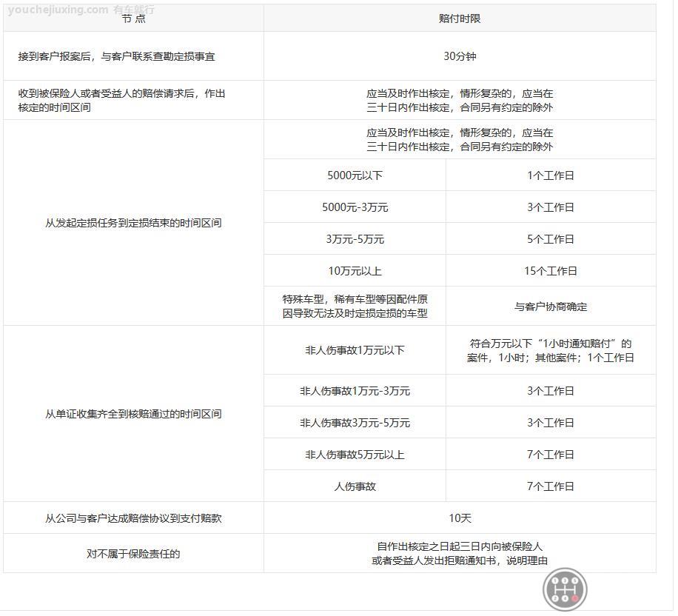This screenshot has width=678, height=616.
Task: Select the 节点 column header
Action: [133, 19]
